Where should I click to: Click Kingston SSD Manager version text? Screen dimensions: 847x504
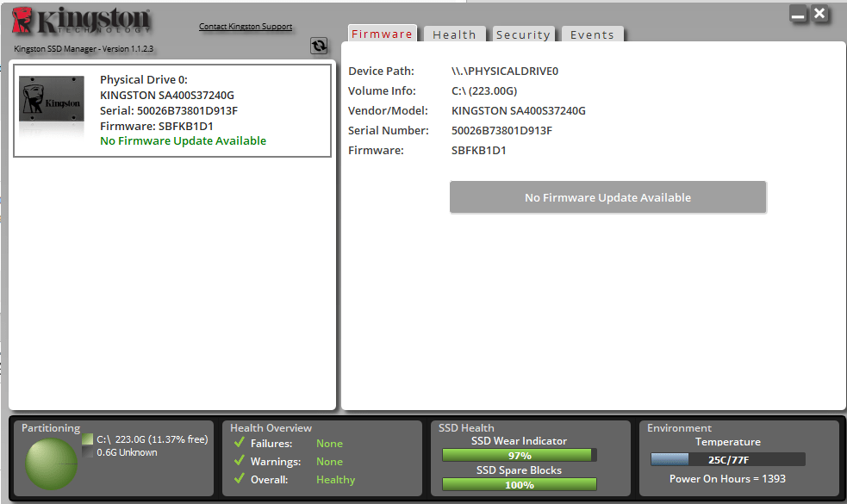click(x=84, y=48)
